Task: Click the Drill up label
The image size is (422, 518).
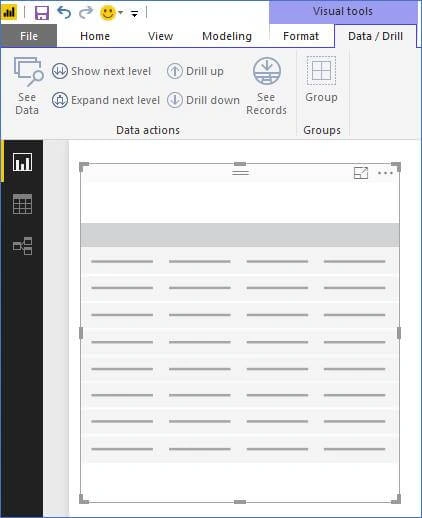Action: point(205,72)
